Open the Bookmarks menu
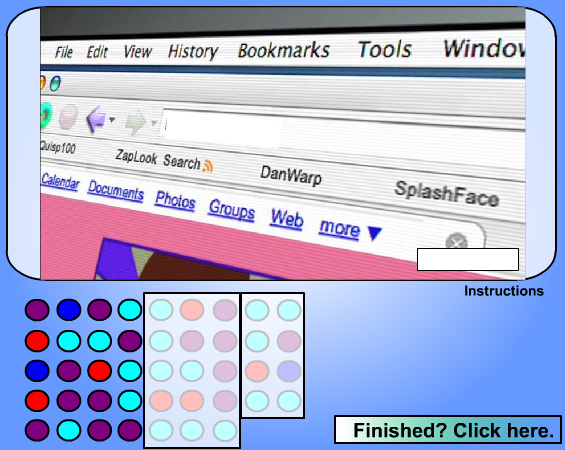The width and height of the screenshot is (565, 450). [x=284, y=50]
